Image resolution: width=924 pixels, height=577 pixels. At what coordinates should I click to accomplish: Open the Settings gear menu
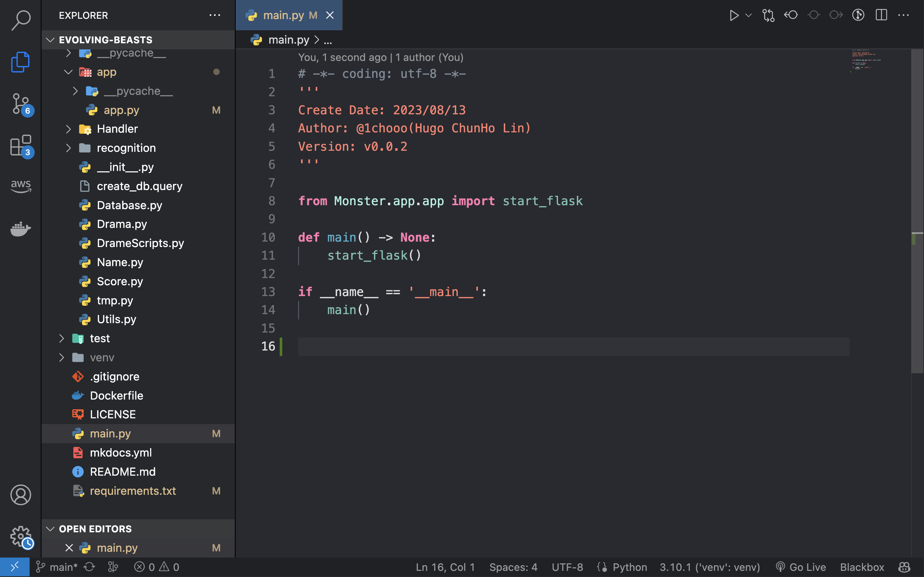pyautogui.click(x=21, y=536)
